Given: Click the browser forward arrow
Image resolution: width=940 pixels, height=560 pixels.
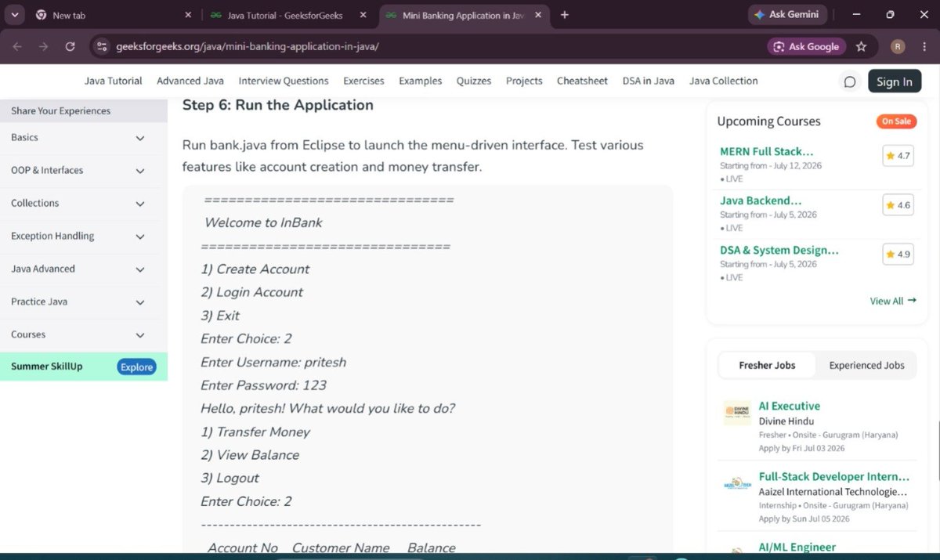Looking at the screenshot, I should (44, 46).
